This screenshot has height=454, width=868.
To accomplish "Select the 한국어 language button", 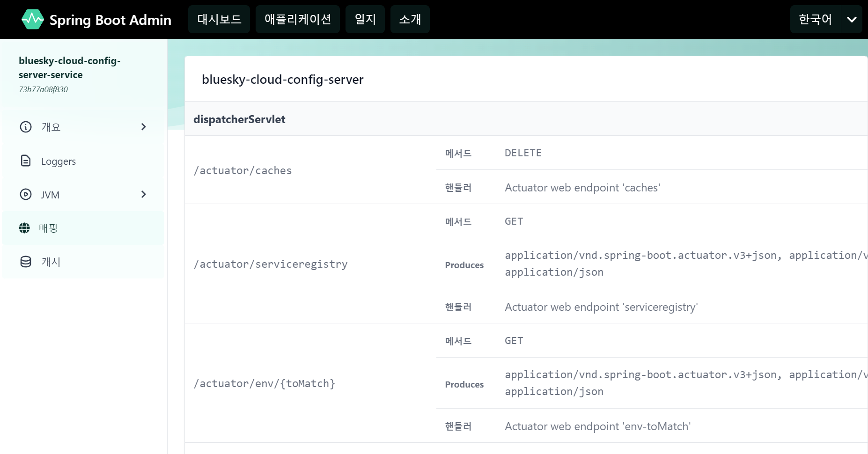I will pyautogui.click(x=815, y=19).
